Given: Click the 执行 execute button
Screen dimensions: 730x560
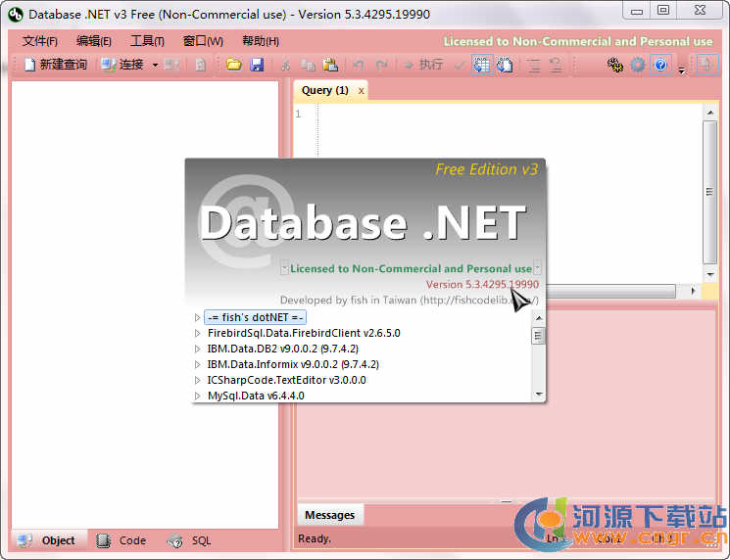Looking at the screenshot, I should [423, 65].
